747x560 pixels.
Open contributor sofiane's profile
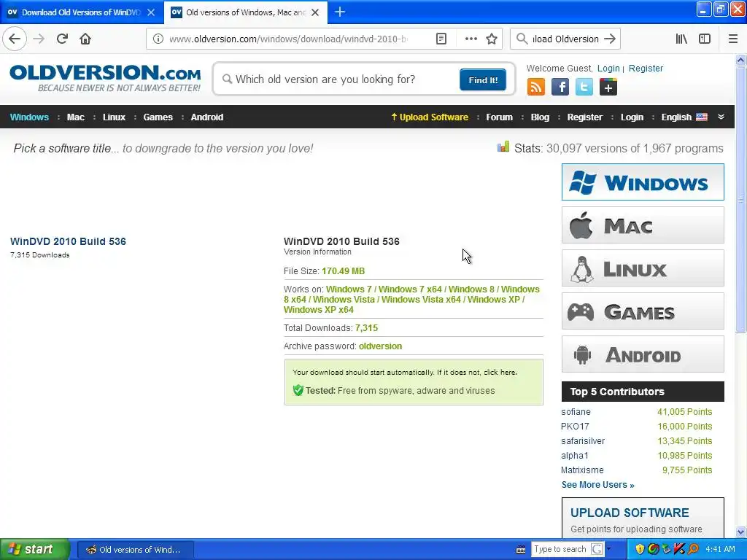(576, 412)
